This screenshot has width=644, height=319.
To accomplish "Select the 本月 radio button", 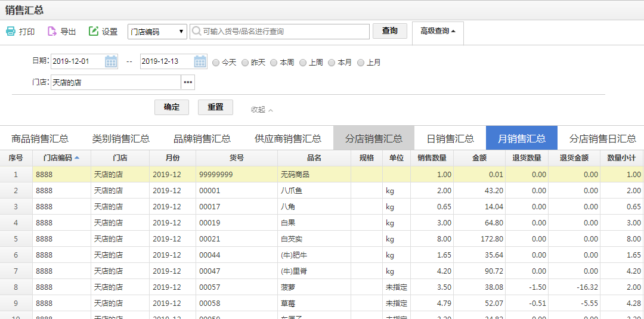I will tap(332, 63).
